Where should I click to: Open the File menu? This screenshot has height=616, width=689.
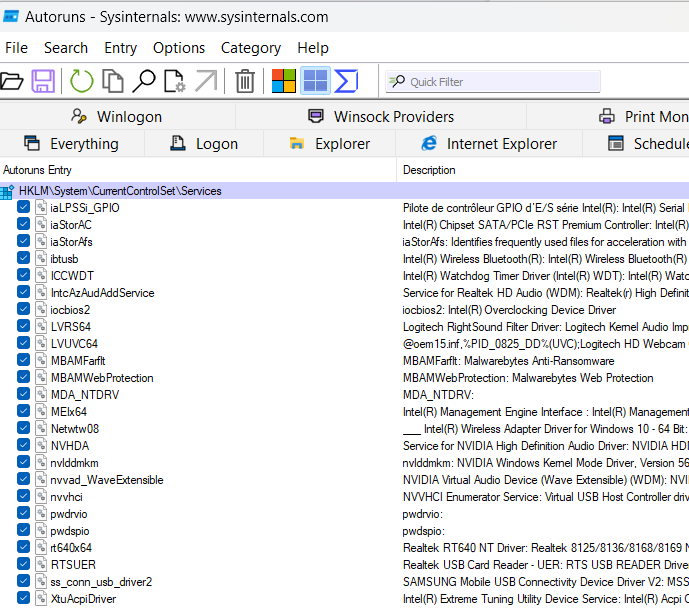click(16, 47)
